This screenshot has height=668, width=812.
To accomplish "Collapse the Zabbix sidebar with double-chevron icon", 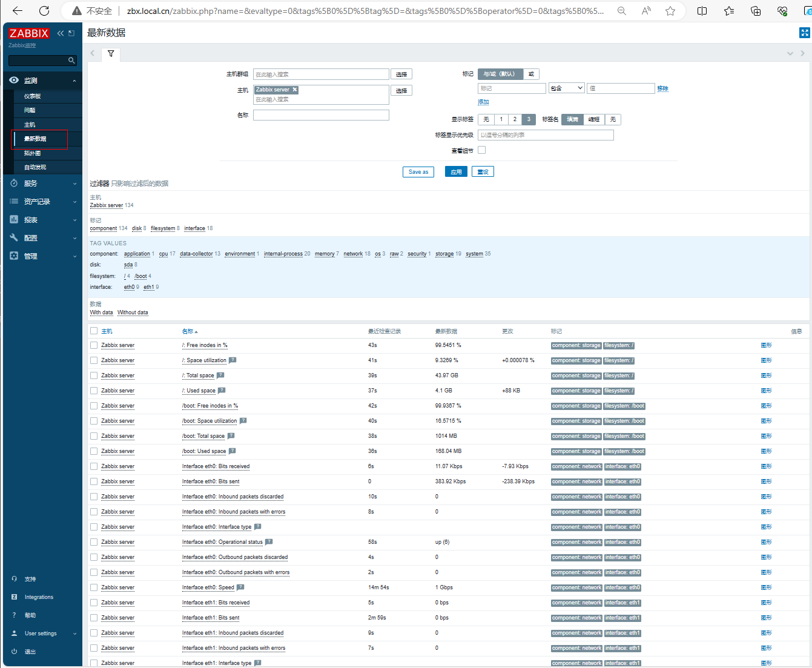I will [61, 33].
